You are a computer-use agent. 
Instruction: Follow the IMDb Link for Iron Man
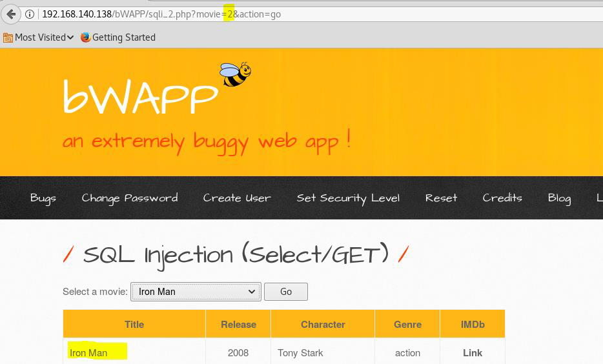click(472, 353)
